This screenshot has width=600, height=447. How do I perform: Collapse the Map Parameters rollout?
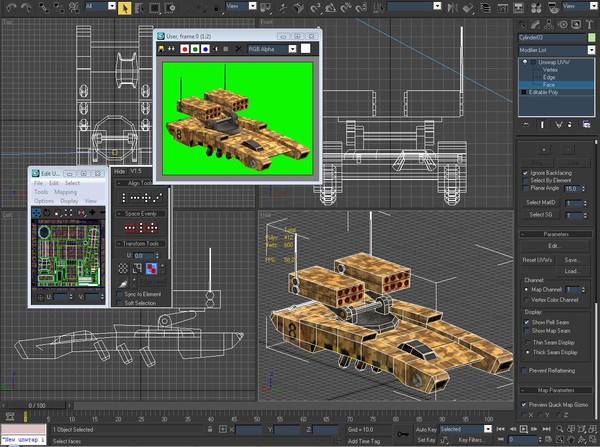pyautogui.click(x=556, y=390)
